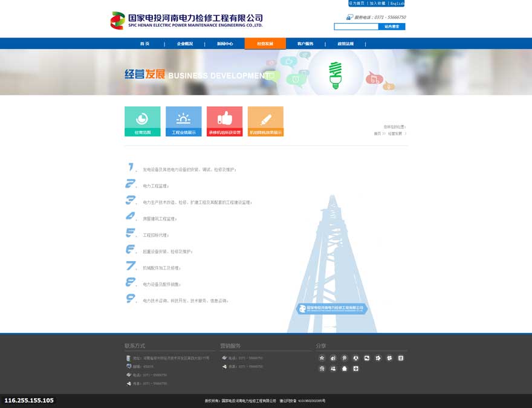Share to Sina Weibo icon
This screenshot has height=408, width=532.
click(333, 358)
